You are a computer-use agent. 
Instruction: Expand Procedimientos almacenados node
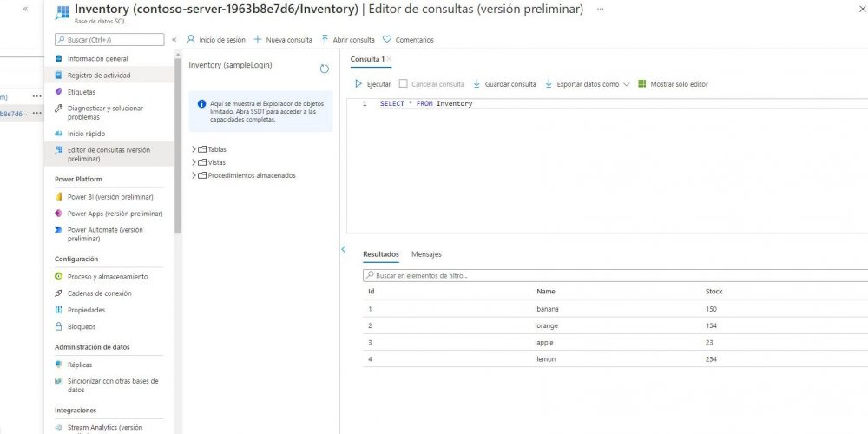tap(194, 175)
